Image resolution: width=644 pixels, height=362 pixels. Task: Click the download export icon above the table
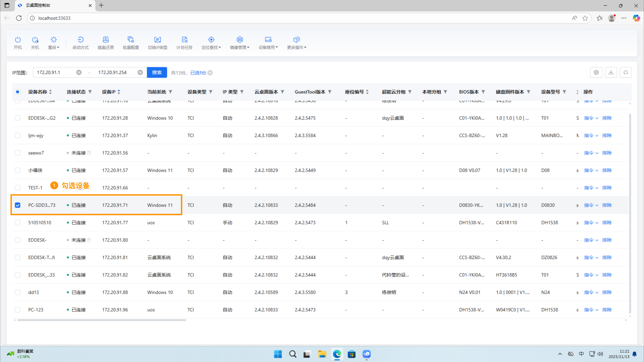(x=611, y=73)
